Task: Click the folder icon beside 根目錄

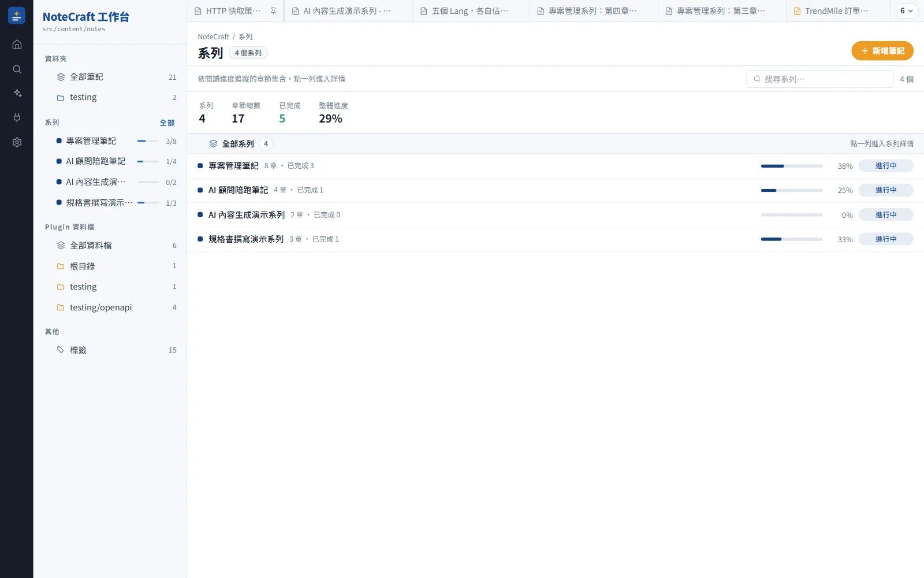Action: coord(61,266)
